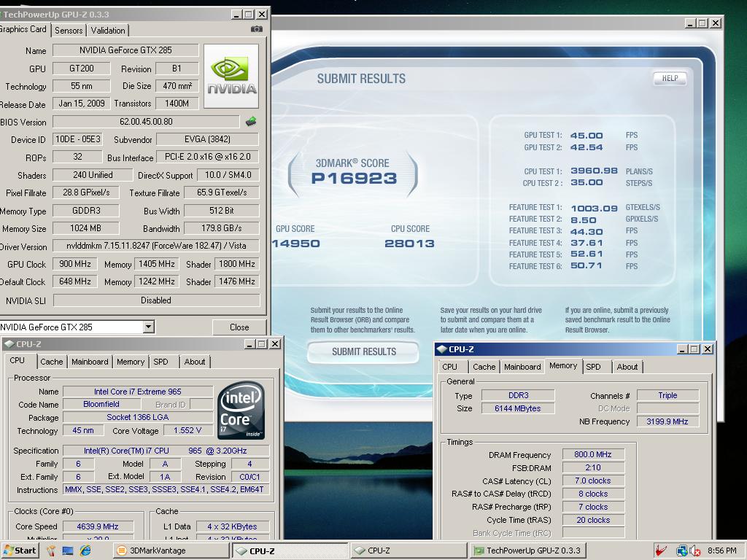
Task: Open Cache tab in right CPU-Z window
Action: [484, 367]
